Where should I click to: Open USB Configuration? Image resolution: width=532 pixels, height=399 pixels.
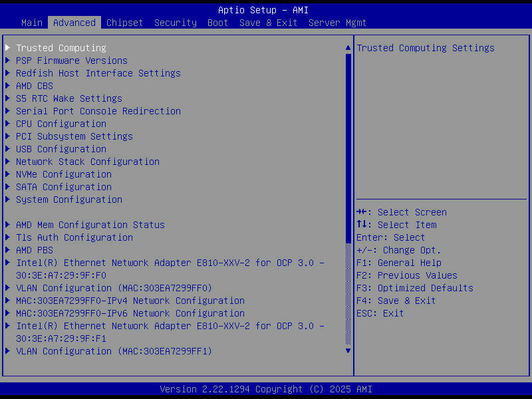[61, 149]
